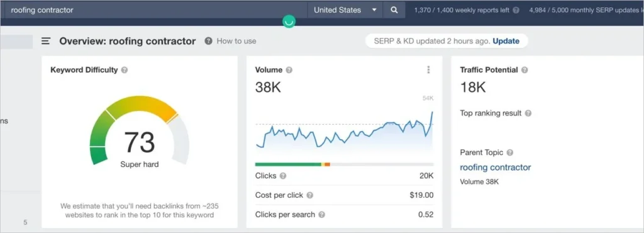Screen dimensions: 644x233
Task: Click the Keyword Difficulty help icon
Action: pyautogui.click(x=125, y=71)
